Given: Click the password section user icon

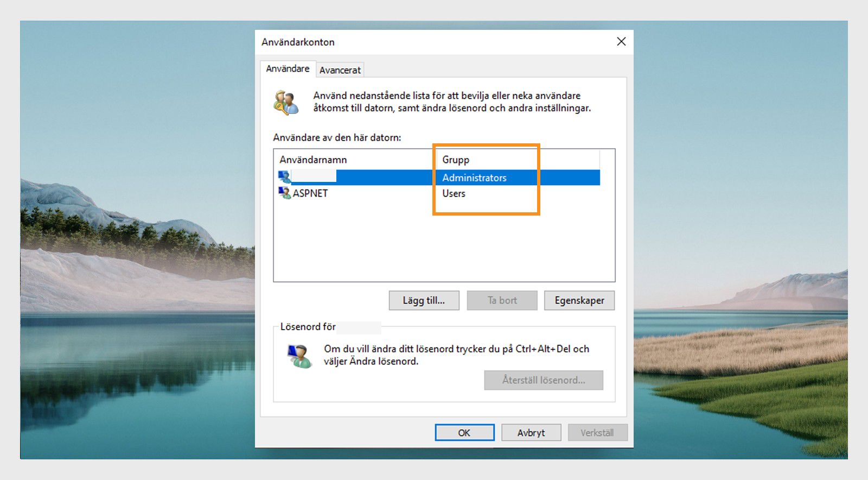Looking at the screenshot, I should [x=299, y=356].
